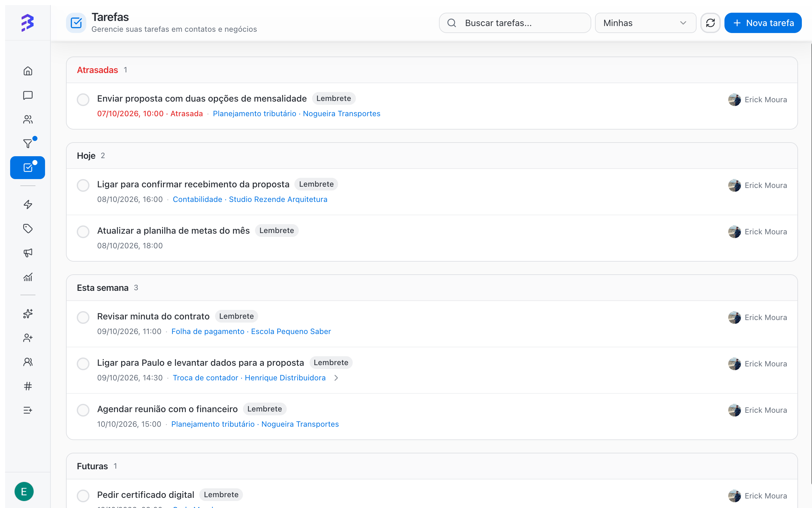Select the active tasks checkbox icon in sidebar

click(x=28, y=168)
